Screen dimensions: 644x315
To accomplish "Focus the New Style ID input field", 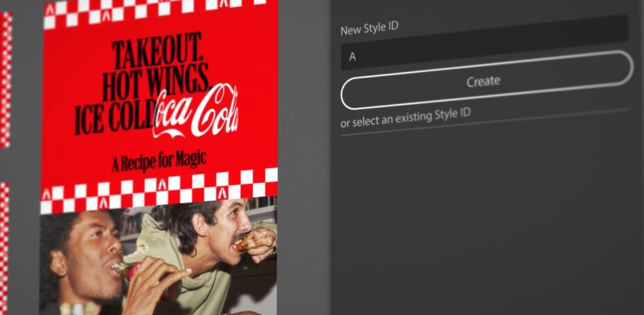I will (479, 56).
